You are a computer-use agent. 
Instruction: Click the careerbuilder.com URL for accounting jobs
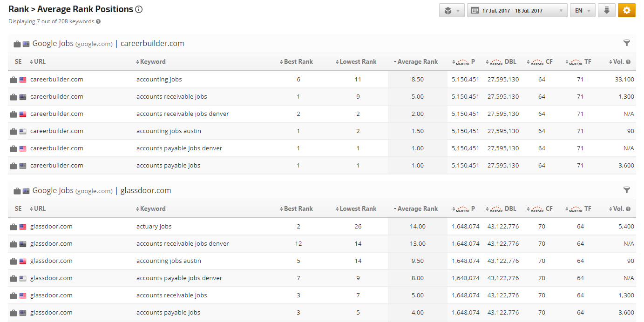(57, 80)
